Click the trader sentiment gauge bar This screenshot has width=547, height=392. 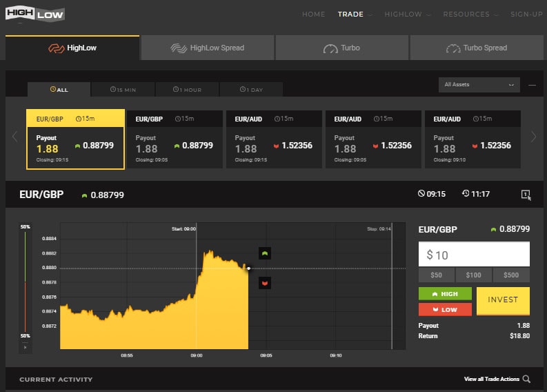pos(25,282)
